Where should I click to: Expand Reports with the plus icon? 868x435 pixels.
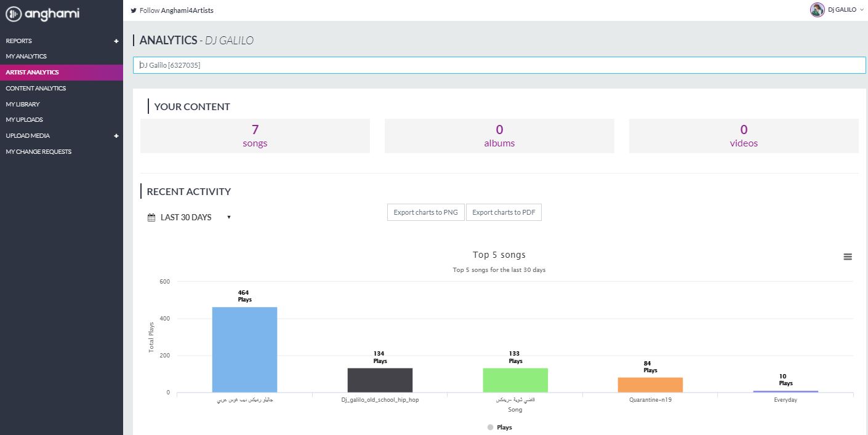pyautogui.click(x=116, y=41)
